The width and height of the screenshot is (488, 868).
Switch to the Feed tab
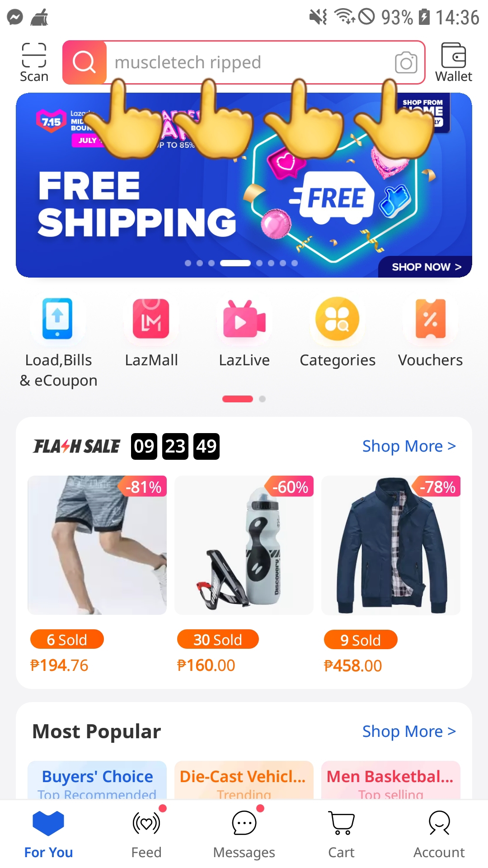146,834
